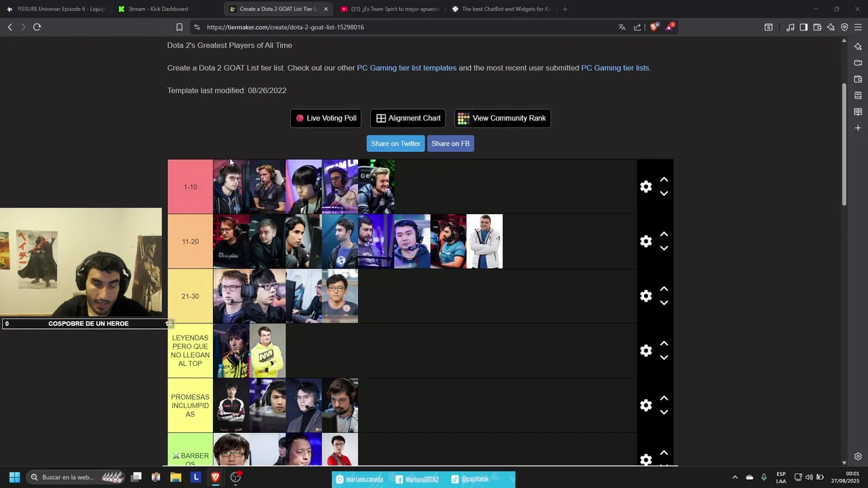Screen dimensions: 868x488
Task: Select the 11-20 orange tier label
Action: (191, 241)
